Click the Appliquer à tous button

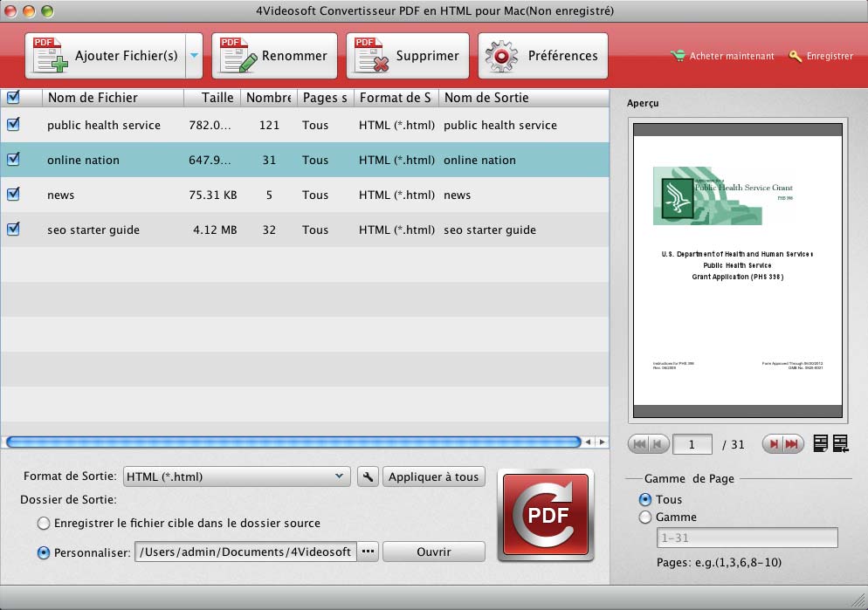433,476
